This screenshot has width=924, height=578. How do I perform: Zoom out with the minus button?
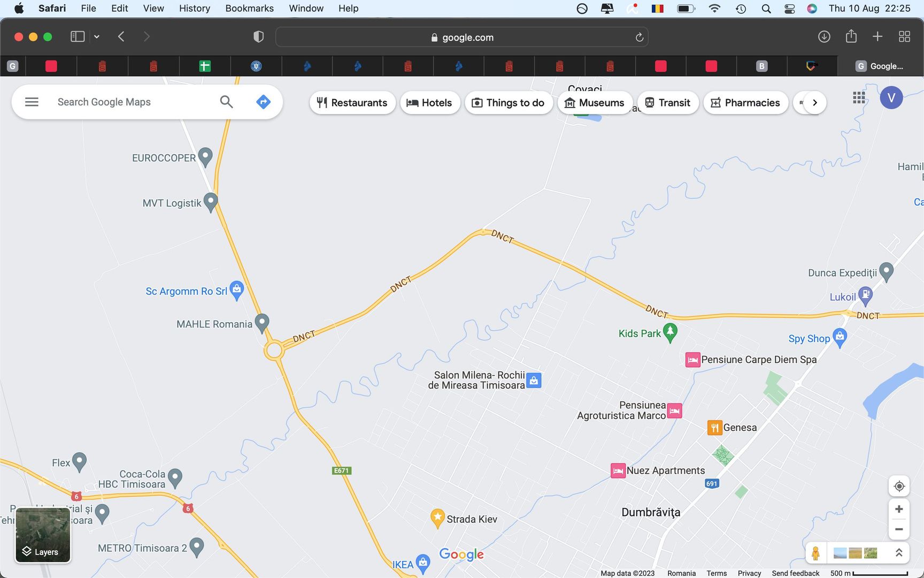(x=899, y=529)
